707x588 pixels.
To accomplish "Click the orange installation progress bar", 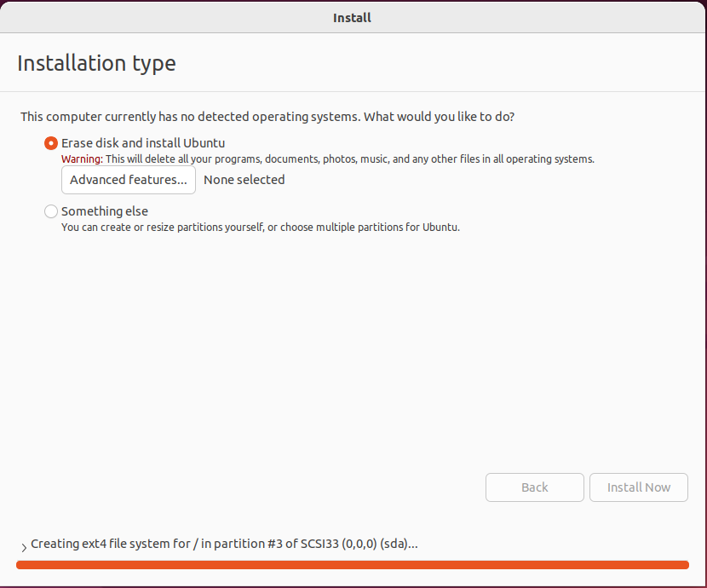I will pyautogui.click(x=353, y=565).
